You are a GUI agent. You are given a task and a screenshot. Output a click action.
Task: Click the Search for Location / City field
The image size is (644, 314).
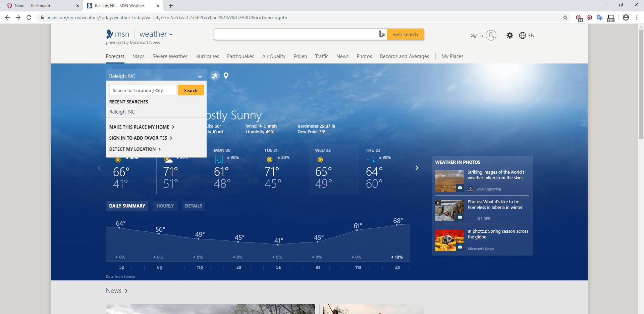tap(143, 90)
